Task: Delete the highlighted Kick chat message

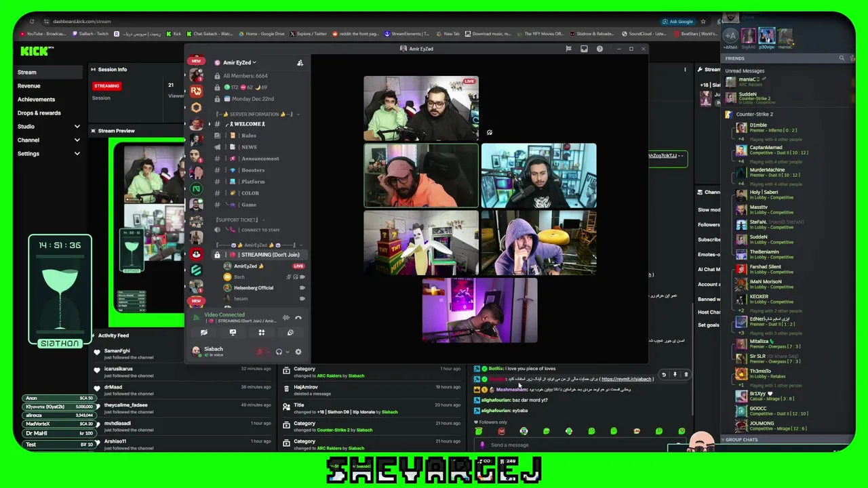Action: click(x=686, y=374)
